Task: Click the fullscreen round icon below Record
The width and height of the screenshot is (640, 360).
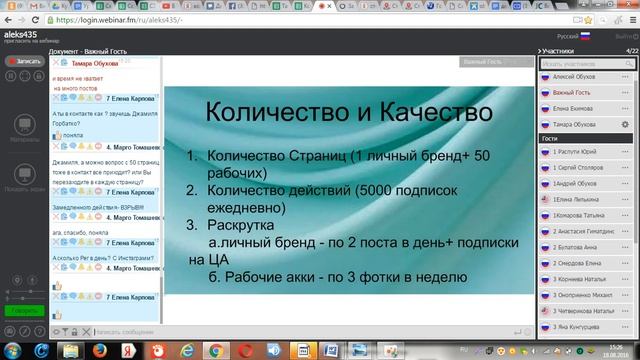Action: point(24,76)
